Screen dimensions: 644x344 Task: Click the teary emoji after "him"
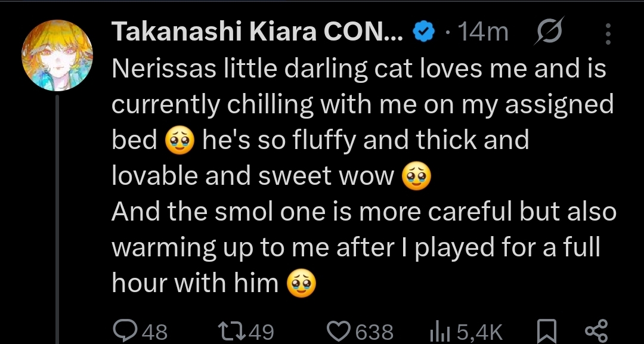[x=301, y=283]
